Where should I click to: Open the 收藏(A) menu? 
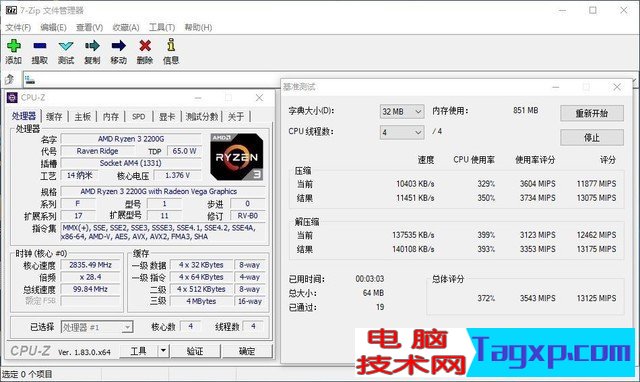pos(126,27)
